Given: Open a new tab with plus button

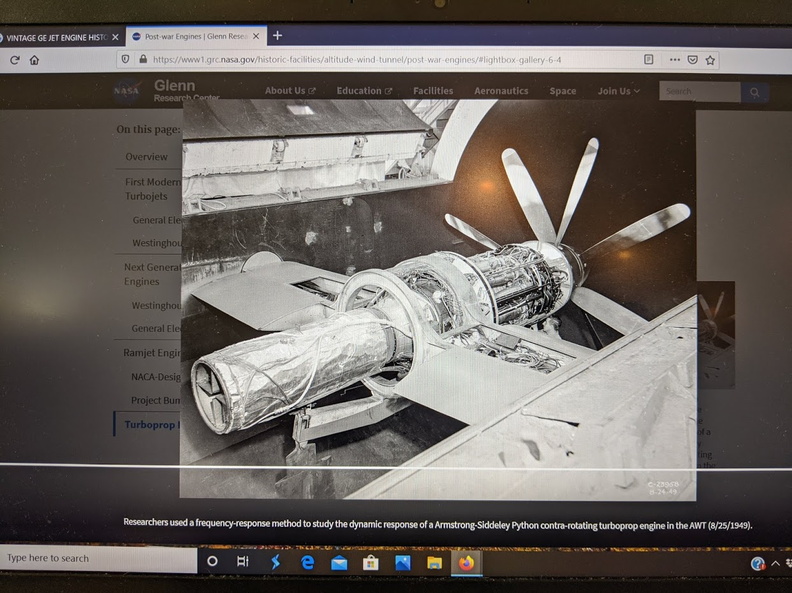Looking at the screenshot, I should tap(277, 35).
